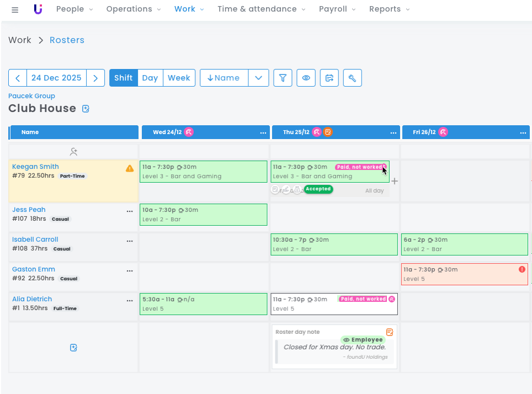This screenshot has height=394, width=532.
Task: Open Wed 24/12 column options menu
Action: [263, 132]
